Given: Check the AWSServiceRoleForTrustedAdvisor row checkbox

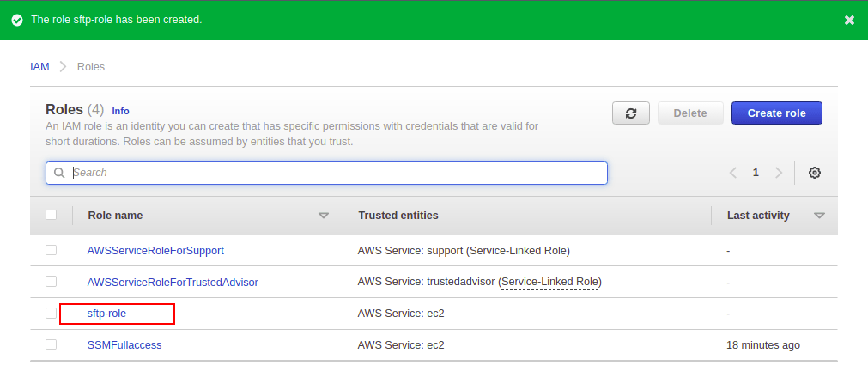Looking at the screenshot, I should click(x=51, y=282).
